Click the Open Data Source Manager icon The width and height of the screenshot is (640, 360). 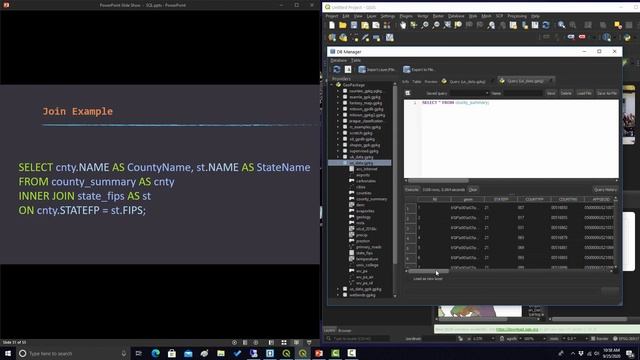pyautogui.click(x=332, y=38)
